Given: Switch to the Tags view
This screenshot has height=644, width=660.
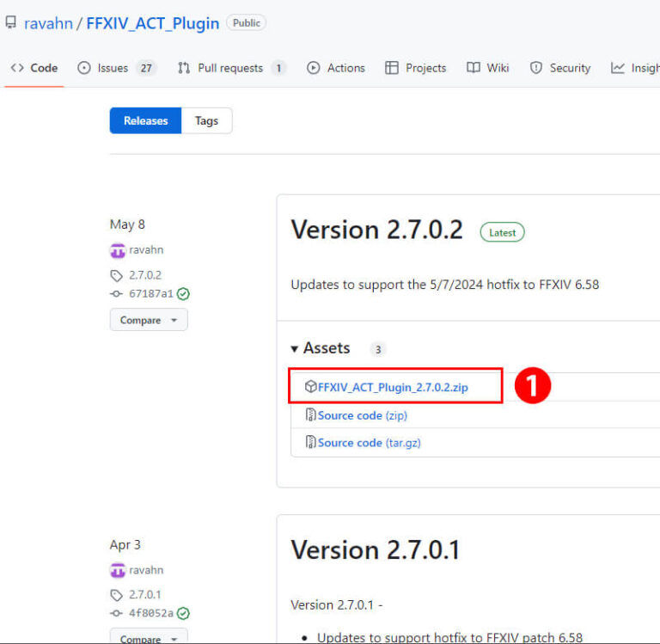Looking at the screenshot, I should pos(206,121).
